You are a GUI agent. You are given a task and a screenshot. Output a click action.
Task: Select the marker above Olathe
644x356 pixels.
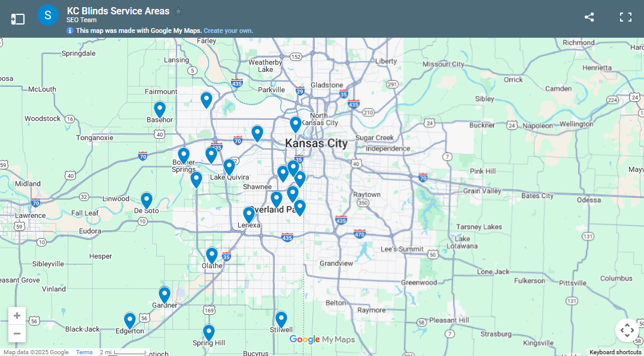(x=211, y=254)
